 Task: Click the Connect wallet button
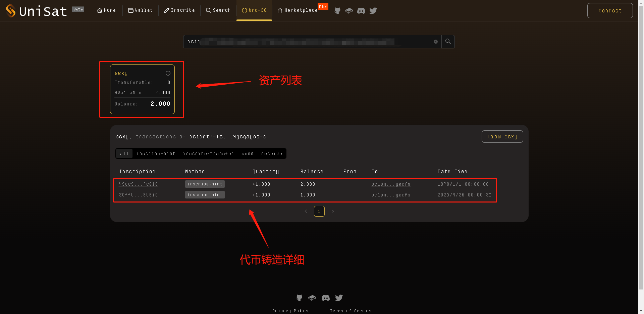tap(610, 10)
